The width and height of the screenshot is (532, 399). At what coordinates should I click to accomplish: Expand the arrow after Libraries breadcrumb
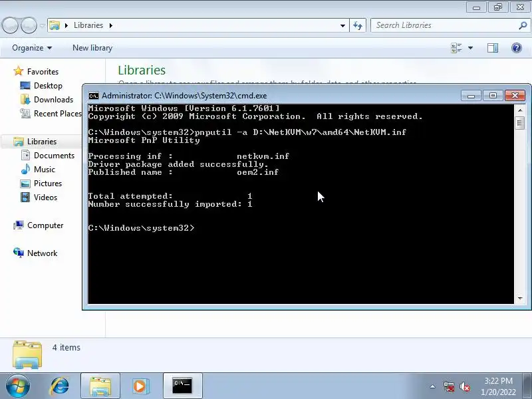tap(110, 25)
